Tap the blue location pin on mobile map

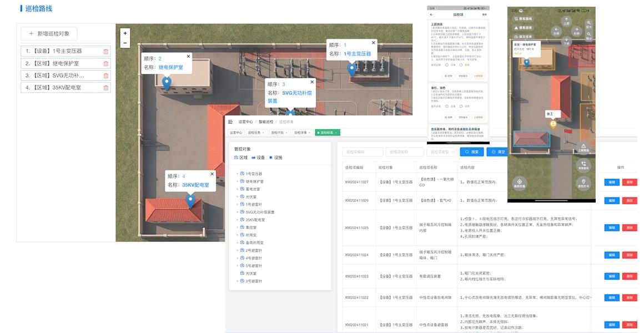pos(527,62)
